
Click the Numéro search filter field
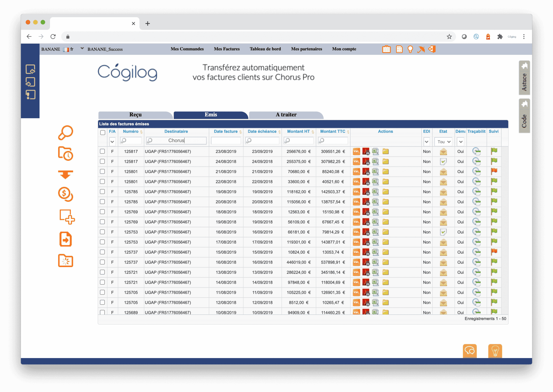[131, 140]
